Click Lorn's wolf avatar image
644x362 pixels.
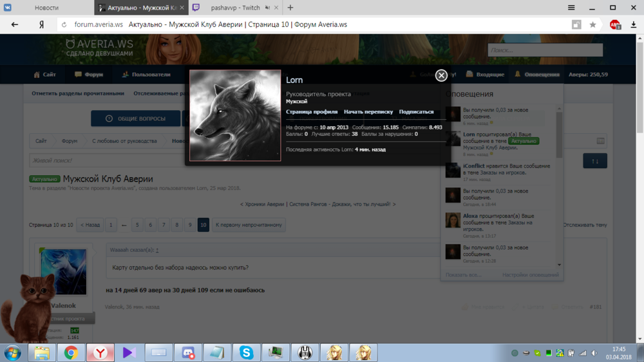click(x=235, y=115)
